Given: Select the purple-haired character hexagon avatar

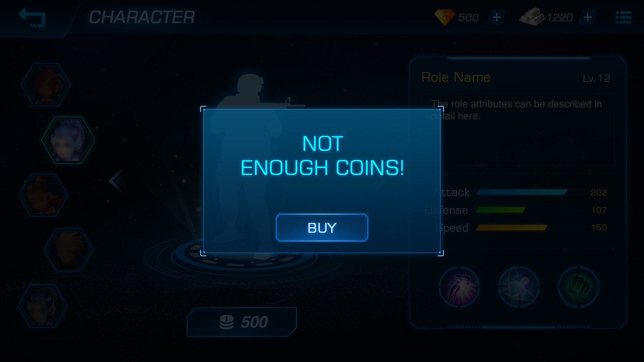Looking at the screenshot, I should click(68, 140).
